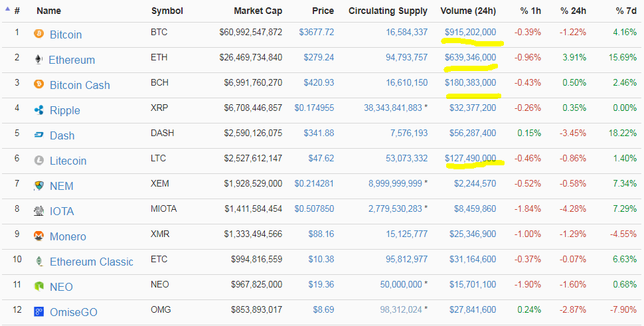Click Ethereum price $279.24
The image size is (644, 326).
coord(319,58)
